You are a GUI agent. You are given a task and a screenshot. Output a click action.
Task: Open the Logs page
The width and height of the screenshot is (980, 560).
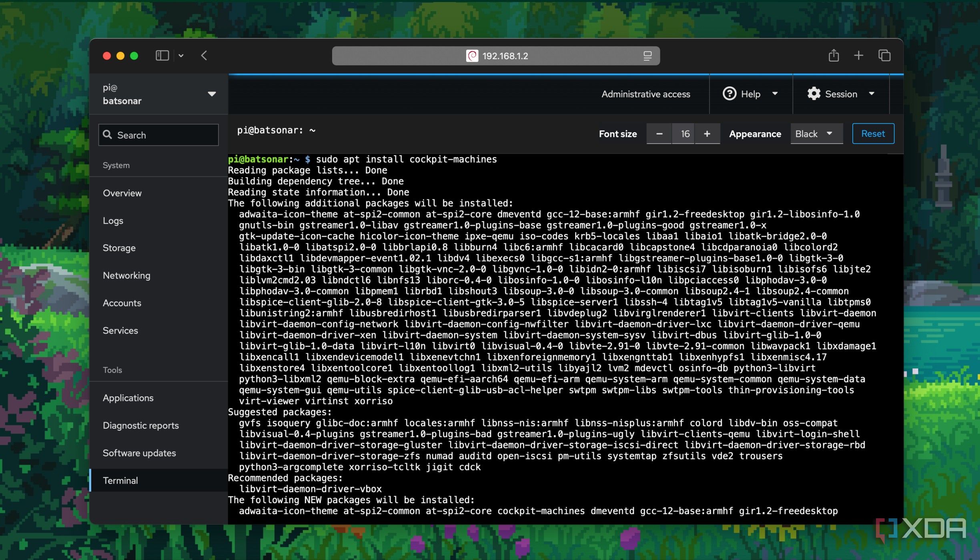[x=159, y=221]
